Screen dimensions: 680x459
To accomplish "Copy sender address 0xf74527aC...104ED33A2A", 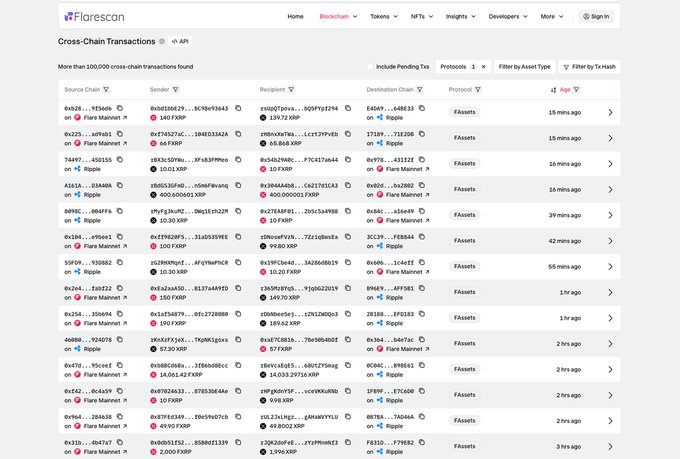I will click(238, 134).
